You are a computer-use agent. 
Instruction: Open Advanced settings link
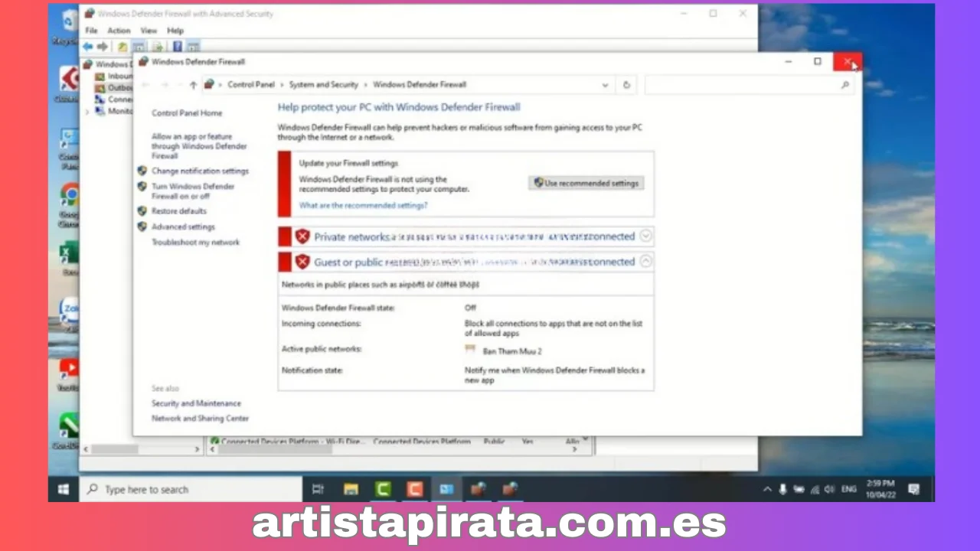(x=183, y=227)
